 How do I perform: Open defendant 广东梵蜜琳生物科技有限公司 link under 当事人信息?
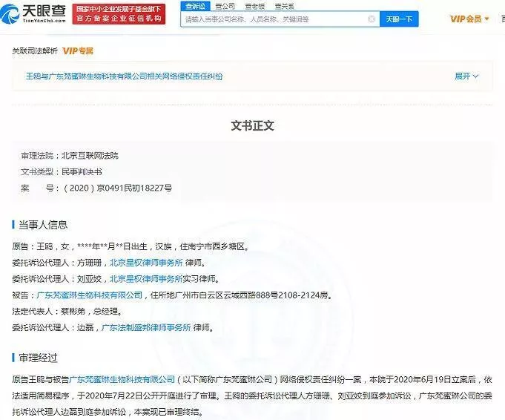(x=90, y=295)
